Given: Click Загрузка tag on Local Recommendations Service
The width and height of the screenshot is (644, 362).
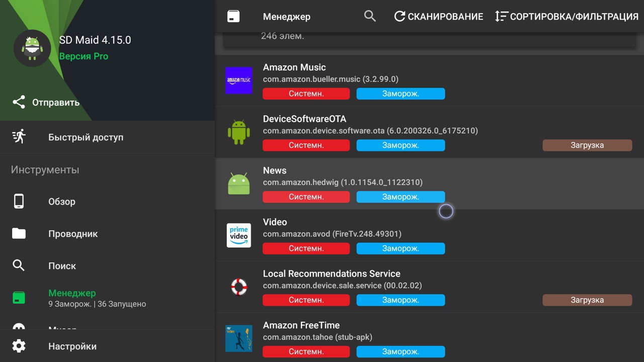Looking at the screenshot, I should (587, 300).
